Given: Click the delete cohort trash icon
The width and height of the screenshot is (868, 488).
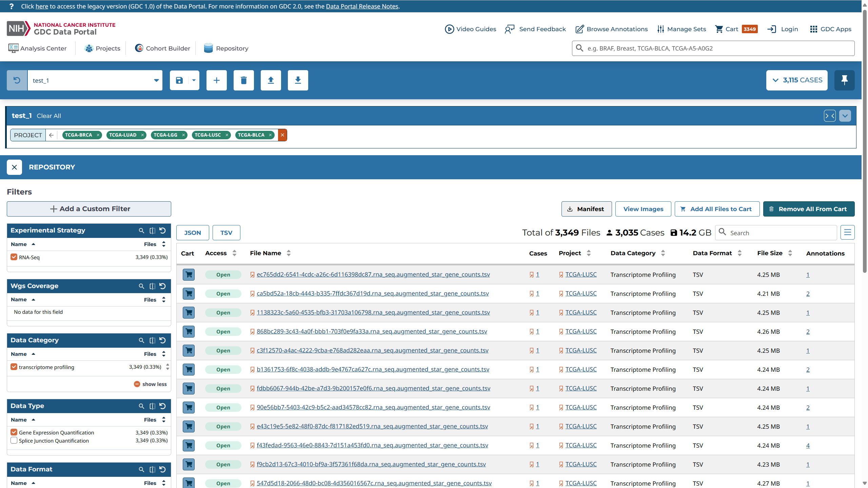Looking at the screenshot, I should click(243, 80).
